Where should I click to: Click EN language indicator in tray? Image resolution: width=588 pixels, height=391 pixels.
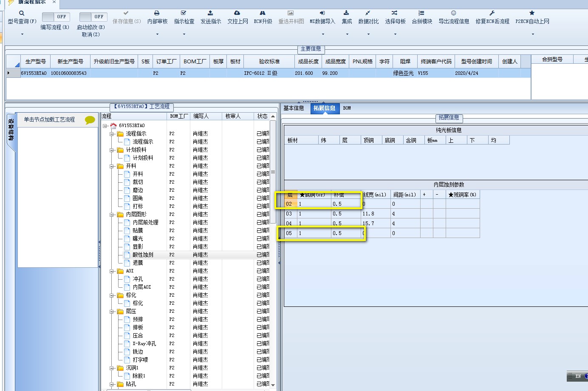(578, 376)
